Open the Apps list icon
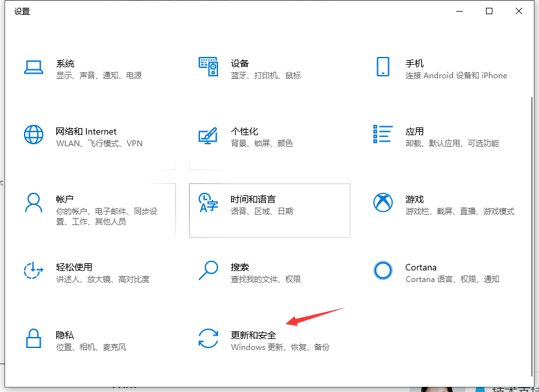This screenshot has width=539, height=392. click(383, 135)
